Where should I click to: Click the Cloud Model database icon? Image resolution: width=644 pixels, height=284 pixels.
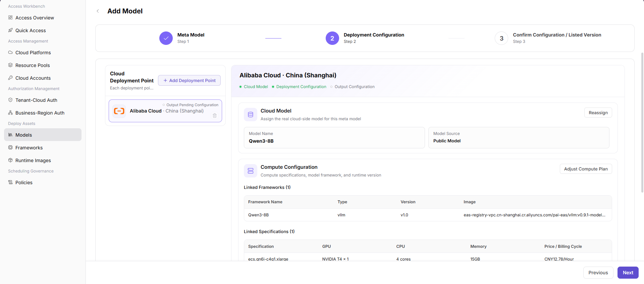tap(251, 115)
